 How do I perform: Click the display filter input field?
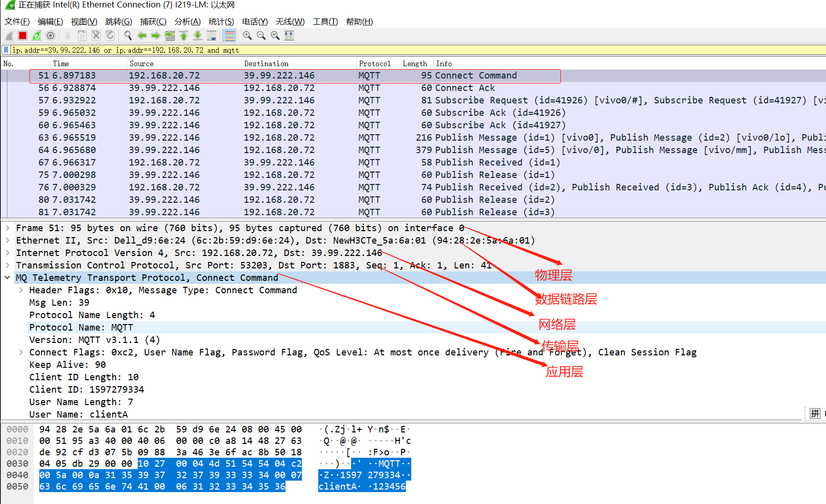click(418, 50)
